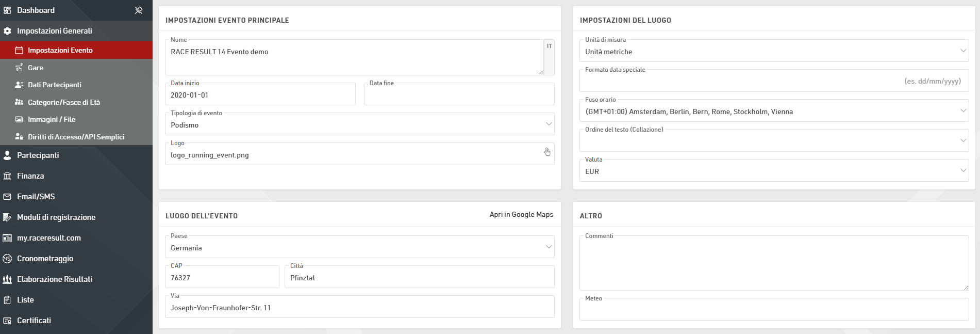Open the Valuta currency dropdown

click(x=773, y=171)
